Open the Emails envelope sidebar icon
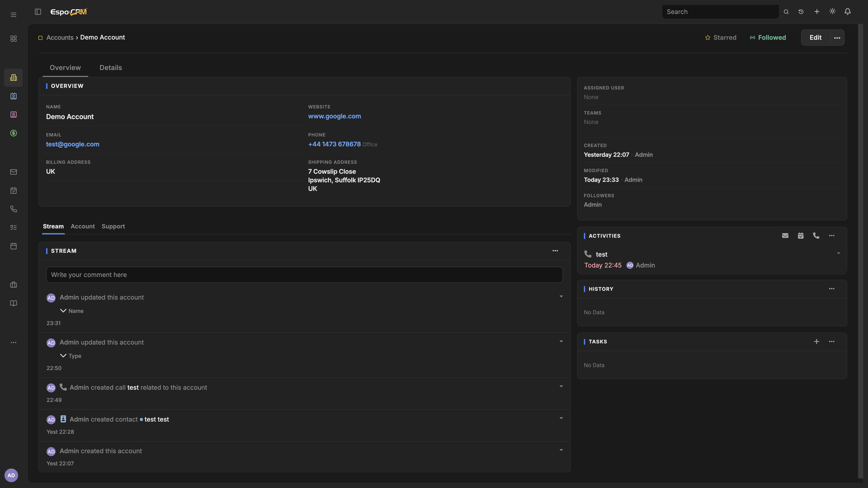This screenshot has width=868, height=488. [14, 172]
